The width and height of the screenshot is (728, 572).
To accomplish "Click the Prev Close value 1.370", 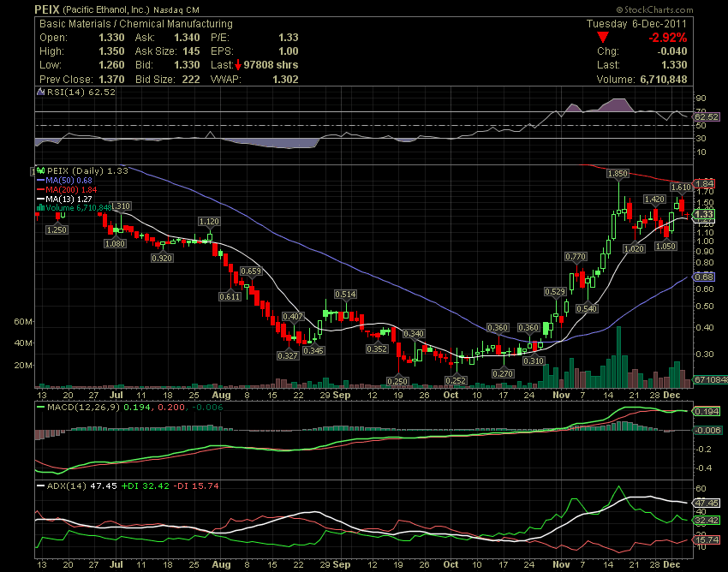I will tap(111, 80).
